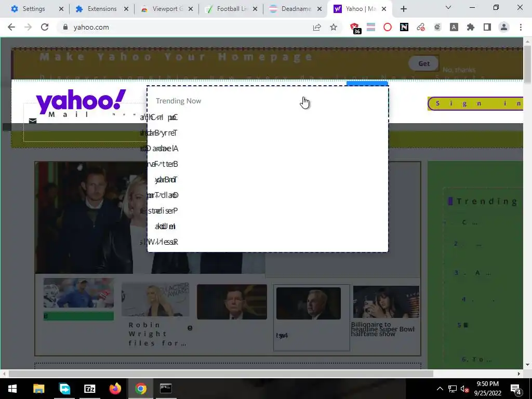532x399 pixels.
Task: Click the muted volume tray icon
Action: click(464, 389)
